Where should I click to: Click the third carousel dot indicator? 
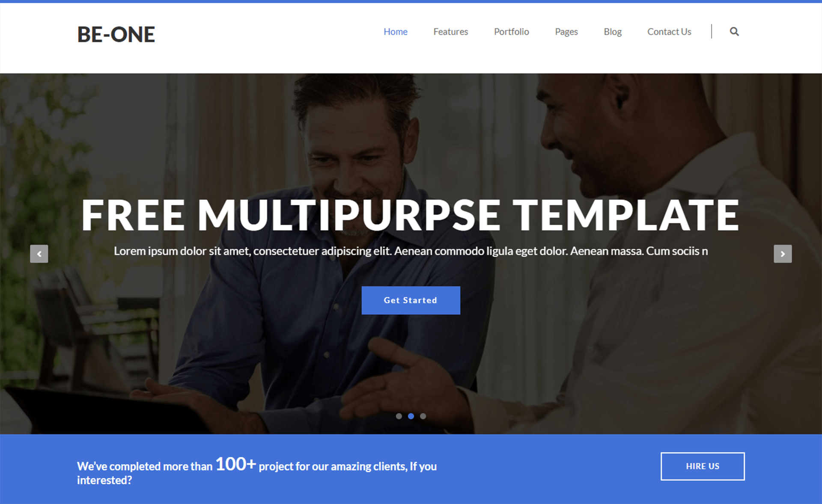pos(422,416)
